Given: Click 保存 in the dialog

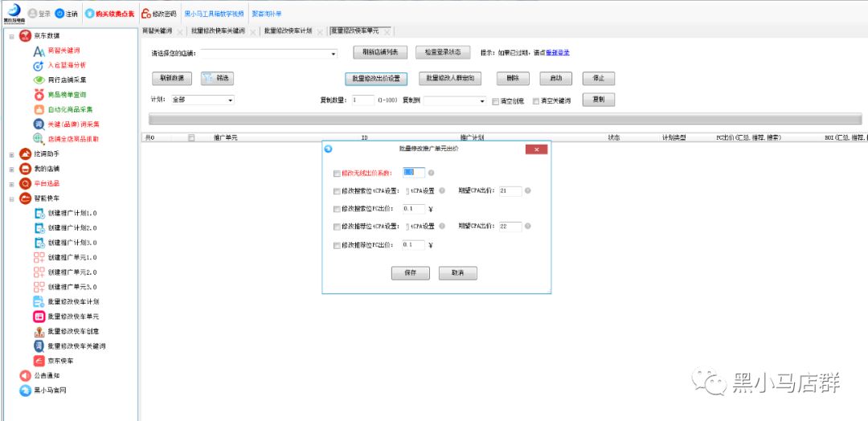Looking at the screenshot, I should click(410, 273).
